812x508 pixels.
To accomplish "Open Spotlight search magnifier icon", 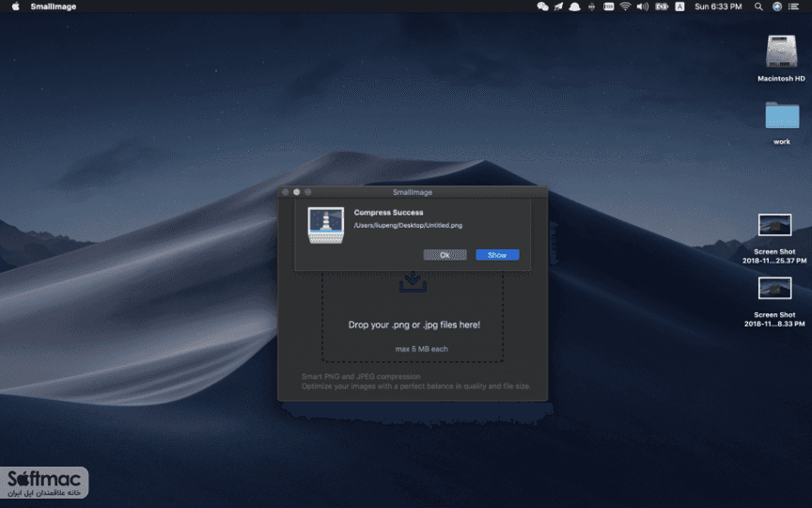I will (758, 7).
